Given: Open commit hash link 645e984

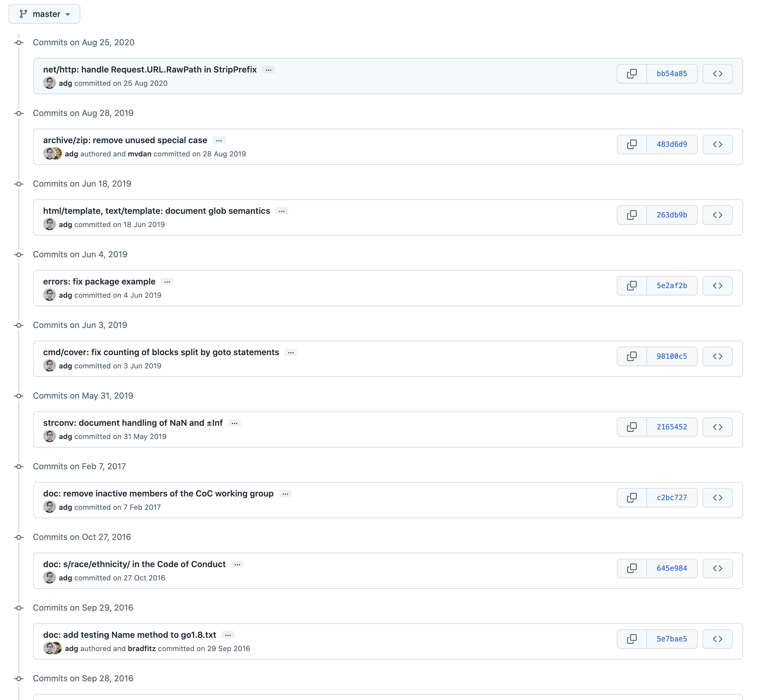Looking at the screenshot, I should [x=671, y=568].
